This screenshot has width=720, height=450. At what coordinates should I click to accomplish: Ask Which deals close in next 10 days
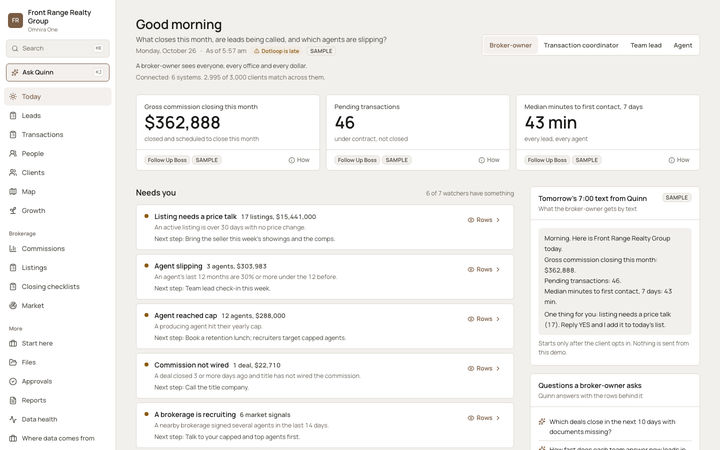click(615, 427)
